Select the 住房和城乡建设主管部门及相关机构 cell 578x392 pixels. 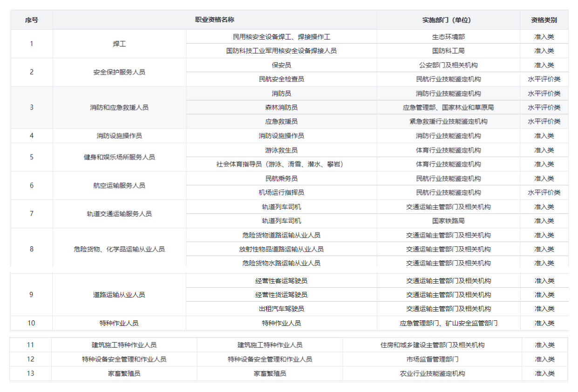tap(432, 345)
